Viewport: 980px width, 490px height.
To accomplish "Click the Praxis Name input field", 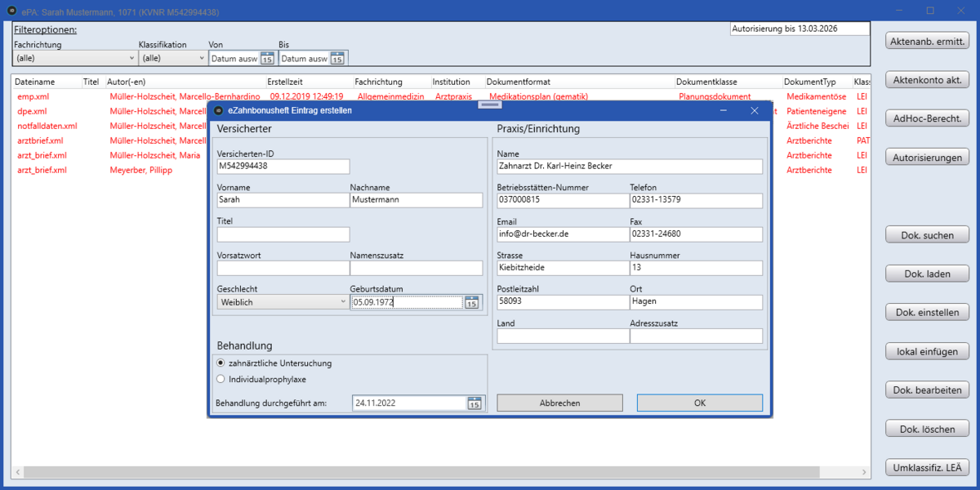I will [630, 166].
